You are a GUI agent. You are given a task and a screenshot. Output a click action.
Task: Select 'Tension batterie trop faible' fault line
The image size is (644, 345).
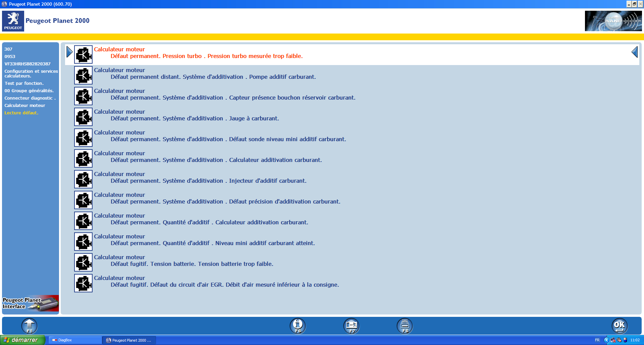(192, 264)
